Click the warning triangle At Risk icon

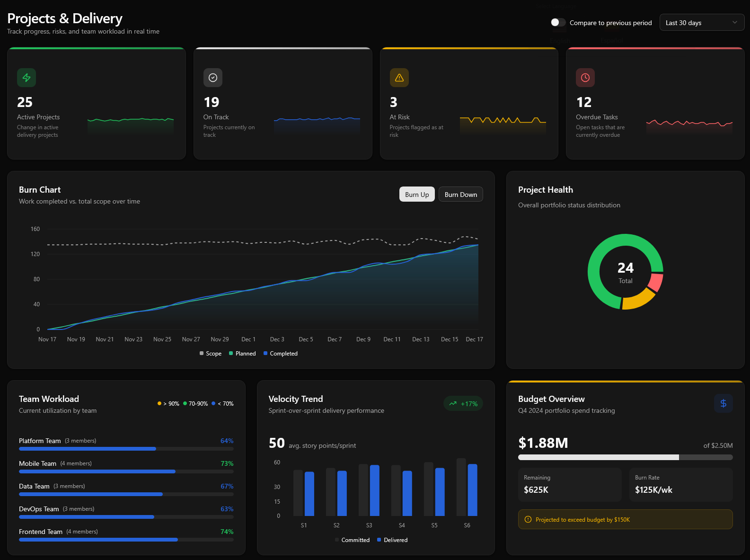point(399,78)
